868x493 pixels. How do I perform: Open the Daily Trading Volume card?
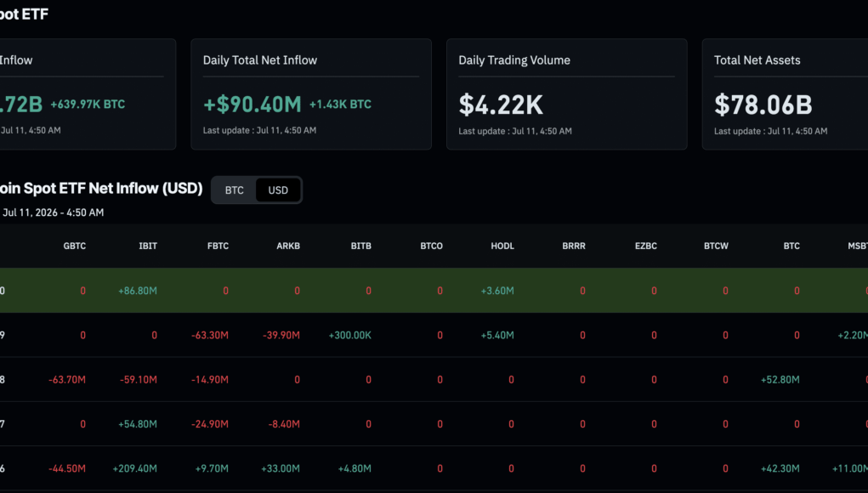(566, 94)
